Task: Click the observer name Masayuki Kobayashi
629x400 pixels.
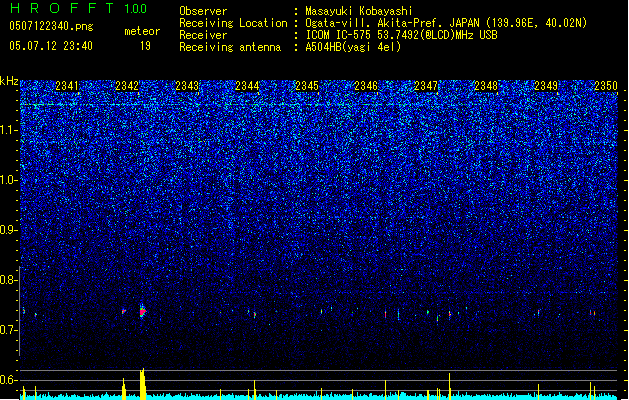Action: pos(359,11)
